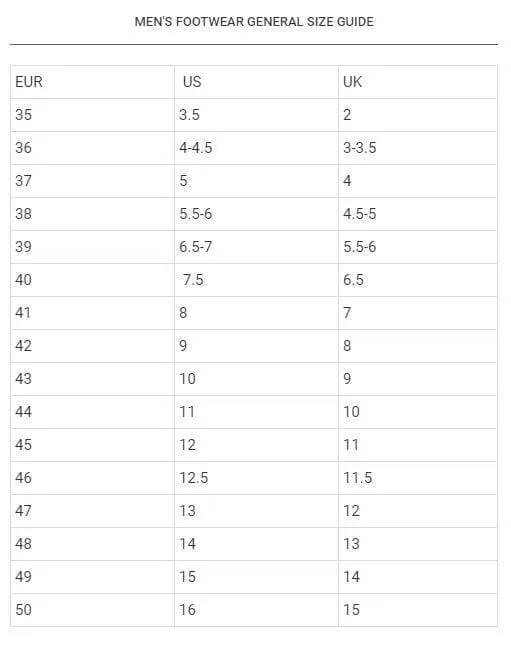This screenshot has width=511, height=651.
Task: Click UK size 3-3.5 cell
Action: click(418, 148)
